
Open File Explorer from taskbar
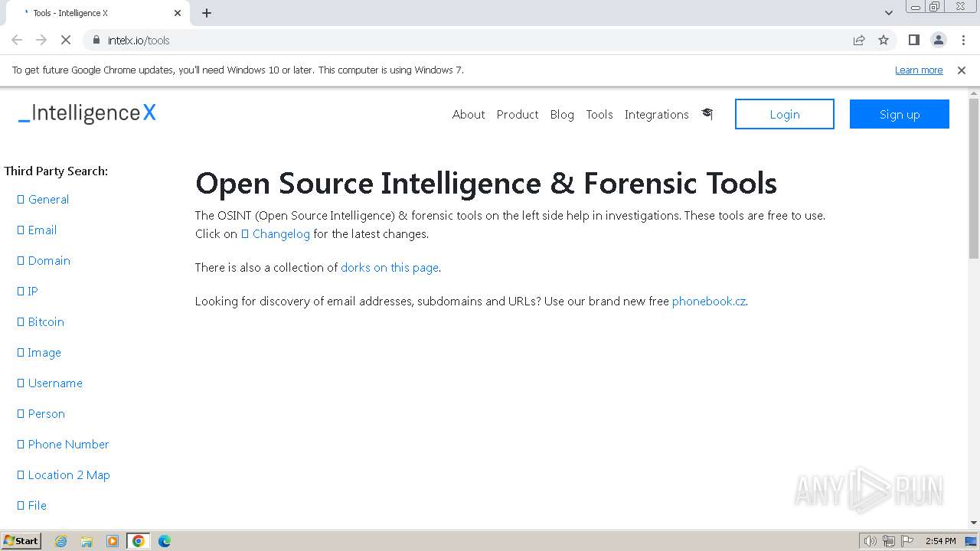(x=87, y=540)
